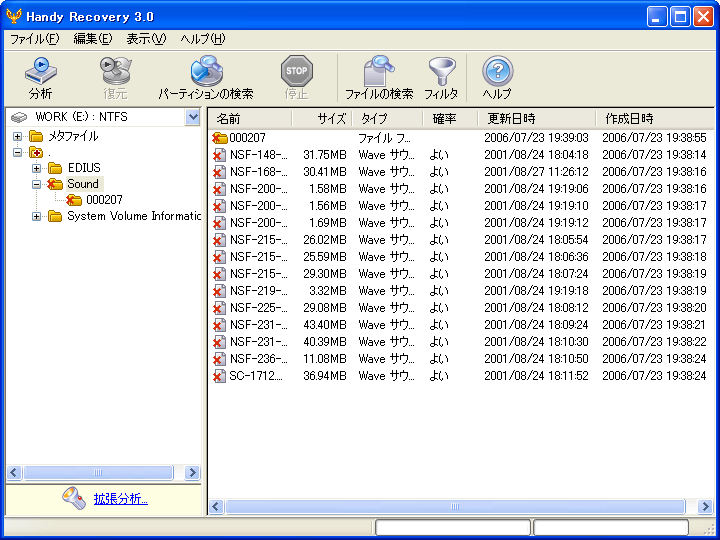Viewport: 720px width, 540px height.
Task: Open the ファイル(F) menu
Action: click(35, 39)
